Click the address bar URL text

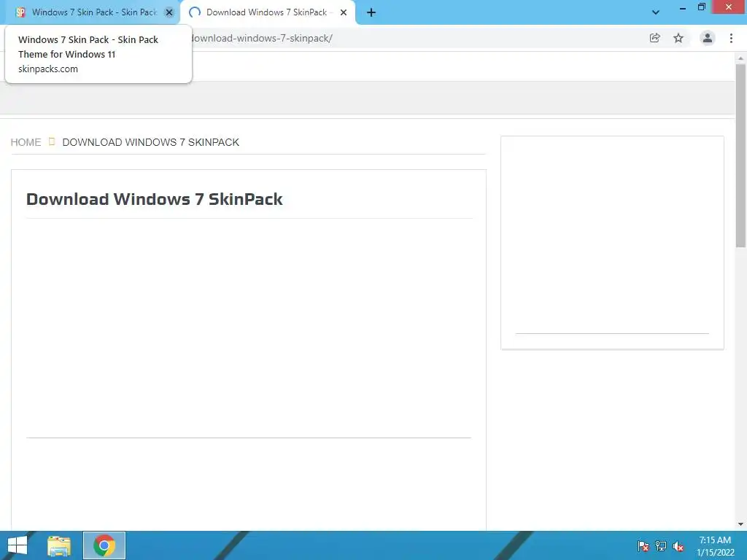click(262, 38)
